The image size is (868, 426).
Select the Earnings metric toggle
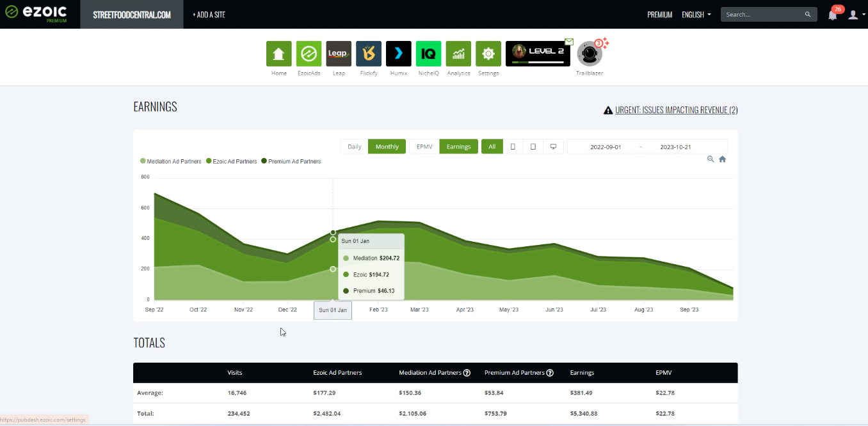tap(458, 146)
